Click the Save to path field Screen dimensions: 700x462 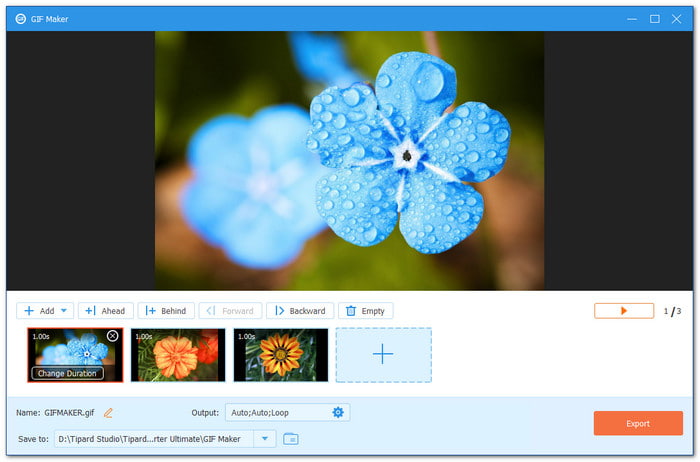[154, 439]
